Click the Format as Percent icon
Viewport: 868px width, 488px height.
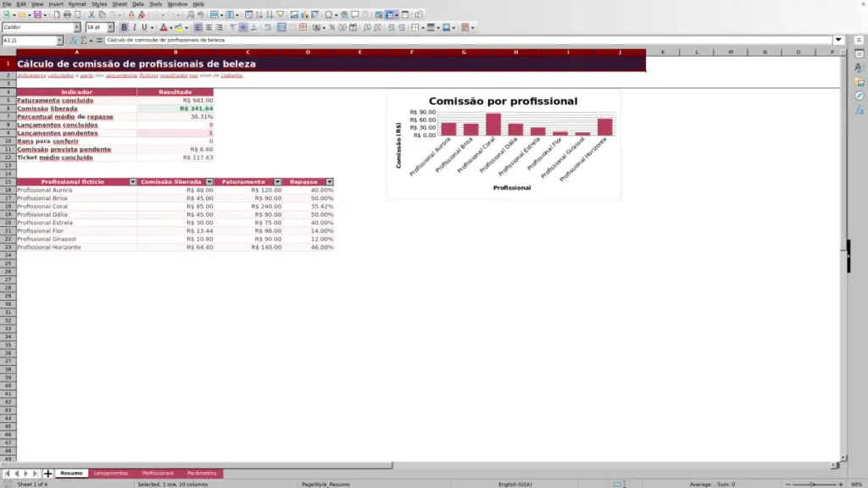point(332,28)
